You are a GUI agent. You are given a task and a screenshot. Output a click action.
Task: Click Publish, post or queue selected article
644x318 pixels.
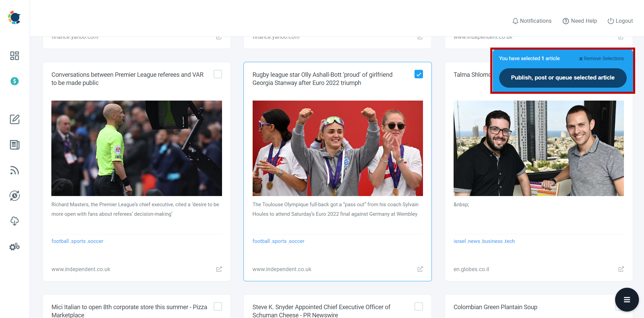coord(563,78)
